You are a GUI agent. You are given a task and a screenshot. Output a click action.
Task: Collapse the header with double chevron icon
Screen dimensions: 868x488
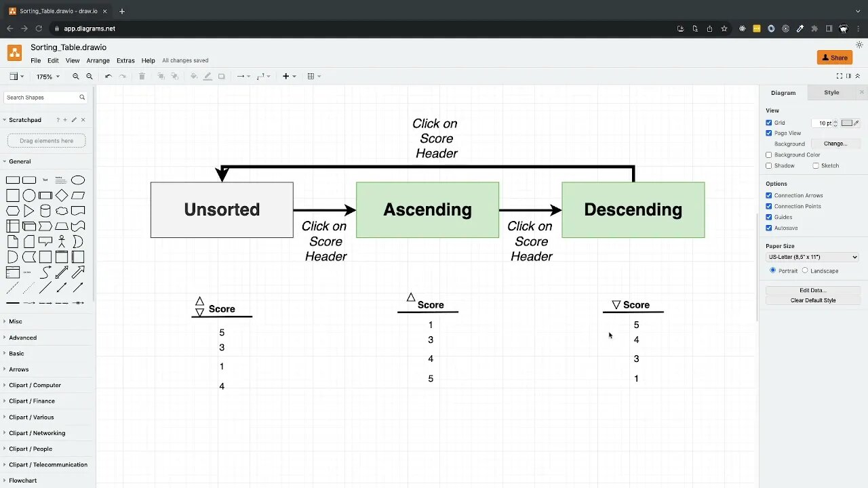(x=858, y=76)
